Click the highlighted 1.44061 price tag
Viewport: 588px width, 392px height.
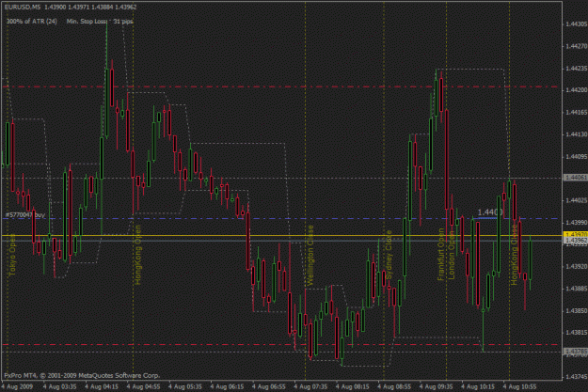[576, 178]
